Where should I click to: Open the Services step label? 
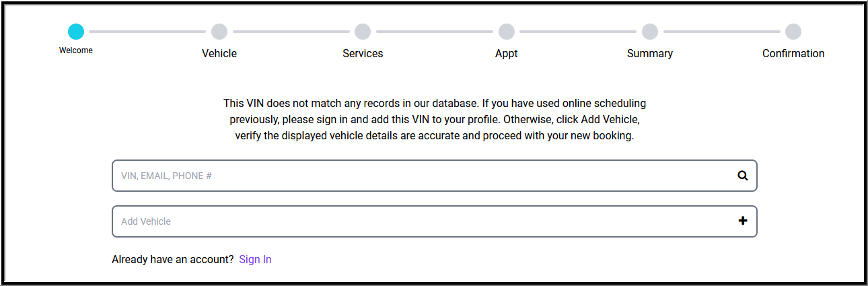click(363, 54)
